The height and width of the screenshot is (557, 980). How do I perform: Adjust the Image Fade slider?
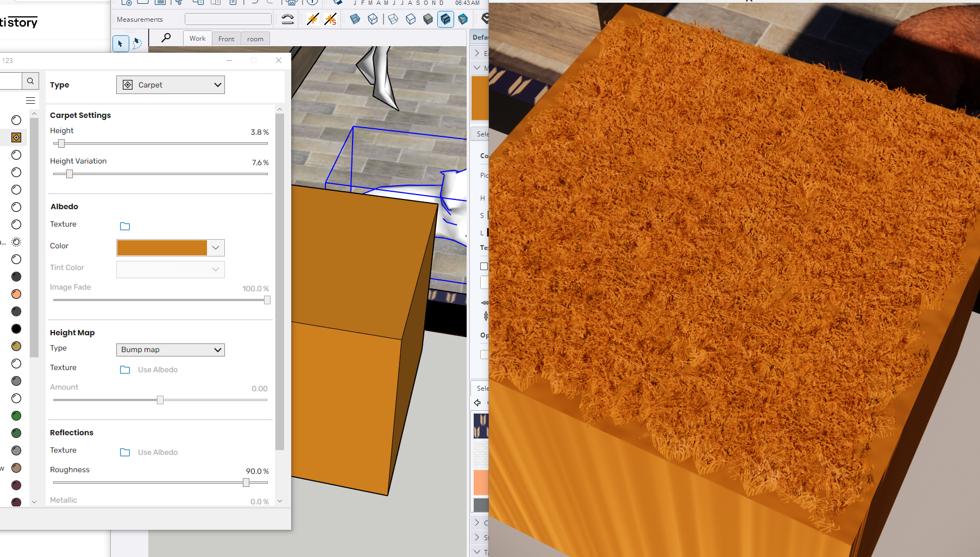pos(267,300)
